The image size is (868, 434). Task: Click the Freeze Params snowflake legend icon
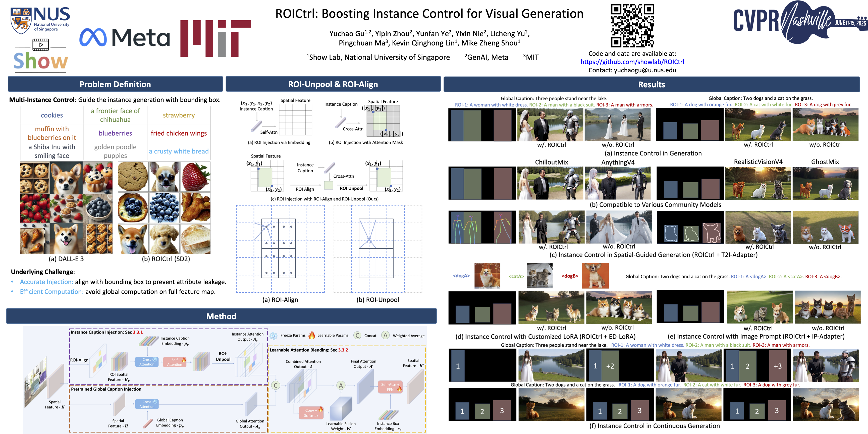click(274, 336)
